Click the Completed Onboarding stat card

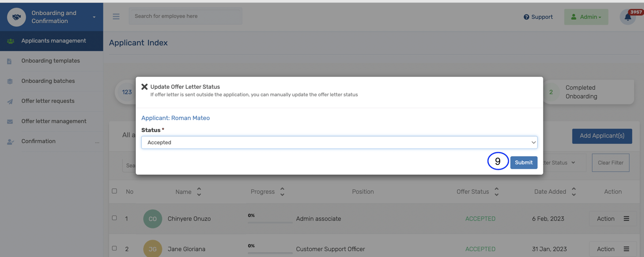pyautogui.click(x=588, y=92)
